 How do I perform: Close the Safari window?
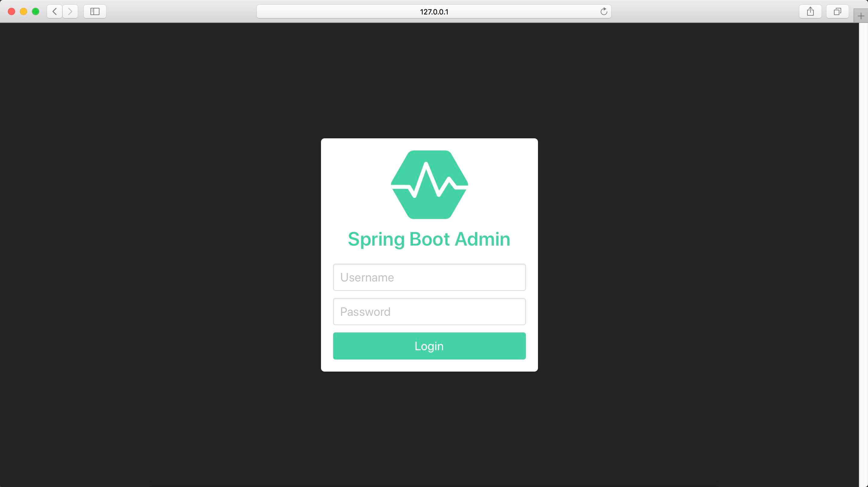[11, 11]
